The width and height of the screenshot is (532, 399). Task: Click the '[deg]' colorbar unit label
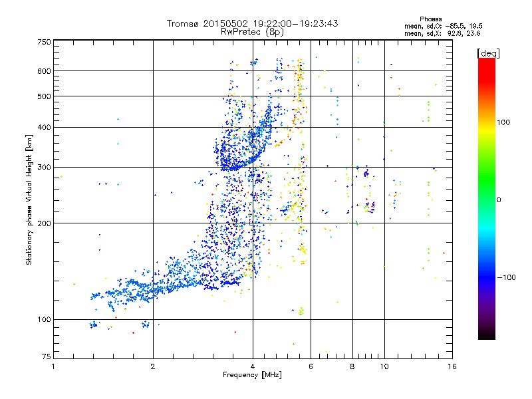tap(488, 54)
